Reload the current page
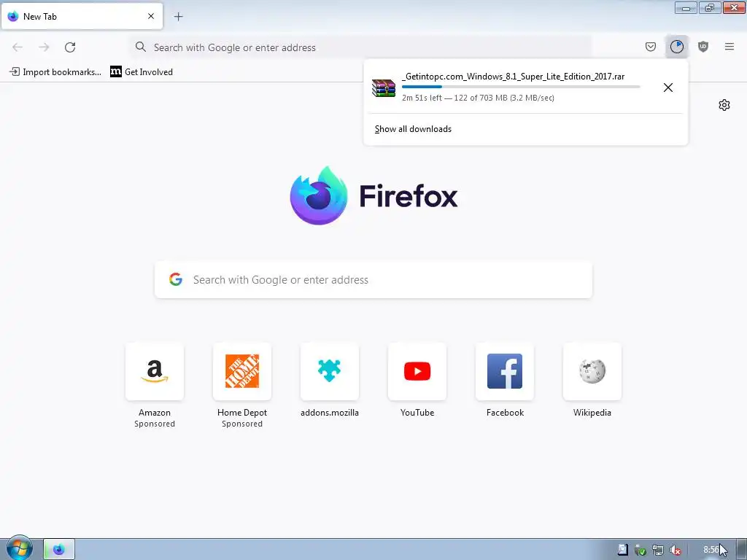747x560 pixels. click(70, 47)
